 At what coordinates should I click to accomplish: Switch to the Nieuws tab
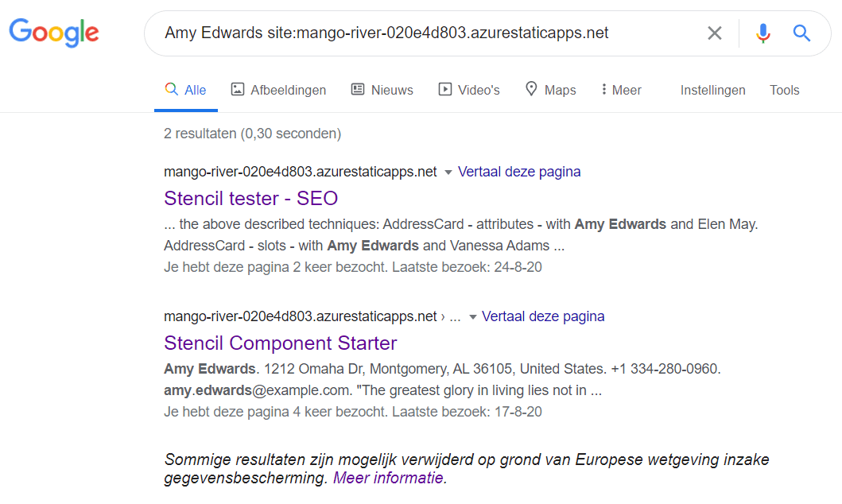tap(382, 90)
